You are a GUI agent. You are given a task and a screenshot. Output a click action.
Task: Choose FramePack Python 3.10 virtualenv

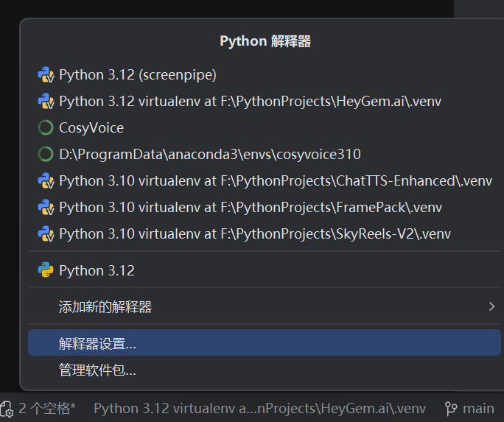coord(265,208)
